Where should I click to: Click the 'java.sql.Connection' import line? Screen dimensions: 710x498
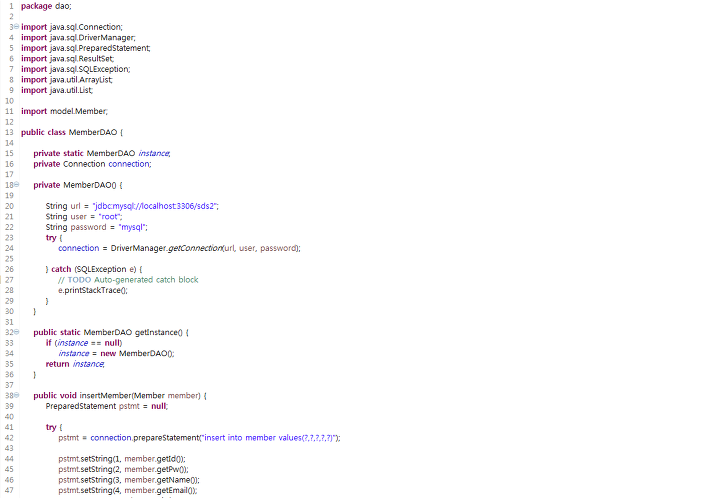[72, 27]
